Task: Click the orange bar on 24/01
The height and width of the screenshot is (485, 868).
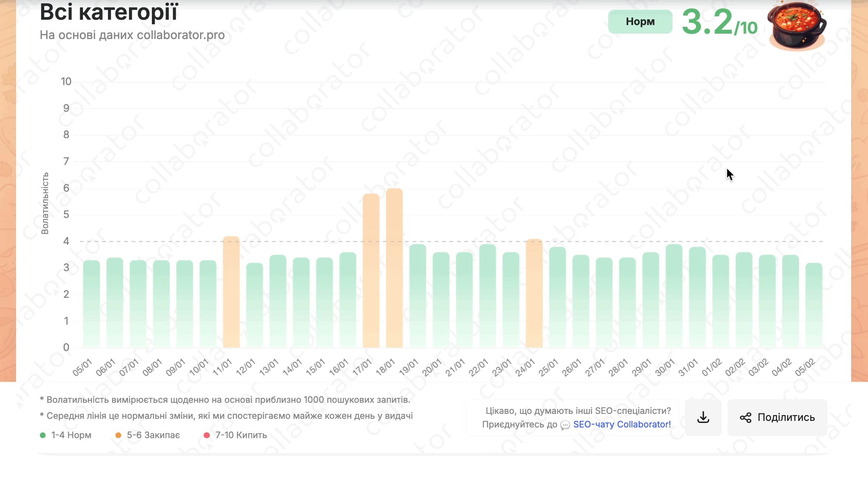Action: point(534,293)
